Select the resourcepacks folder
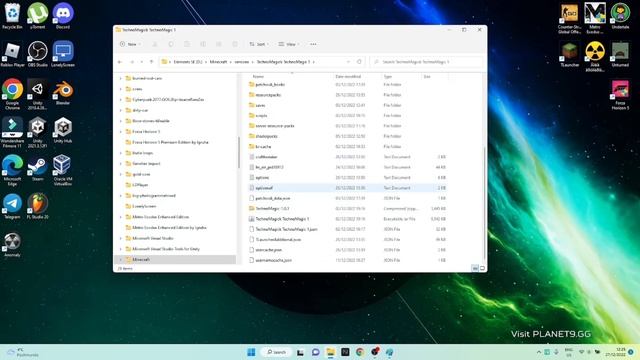 tap(268, 95)
